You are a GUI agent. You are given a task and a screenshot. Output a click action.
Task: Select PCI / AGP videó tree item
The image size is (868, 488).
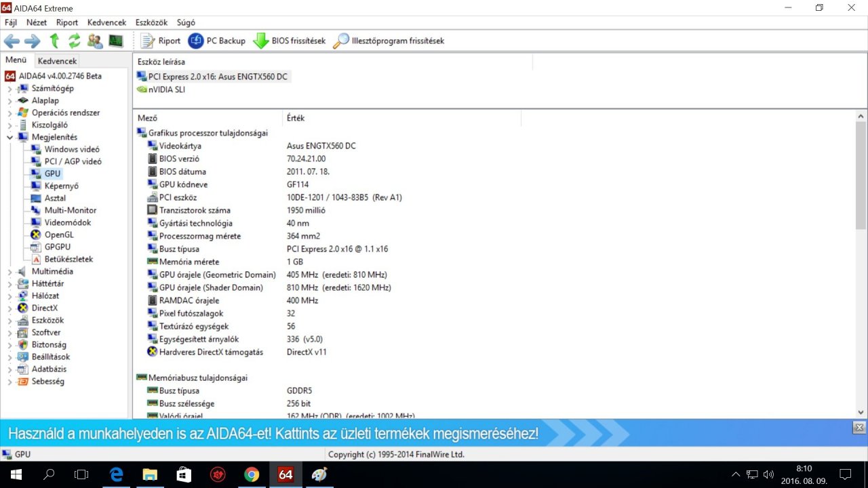click(73, 161)
